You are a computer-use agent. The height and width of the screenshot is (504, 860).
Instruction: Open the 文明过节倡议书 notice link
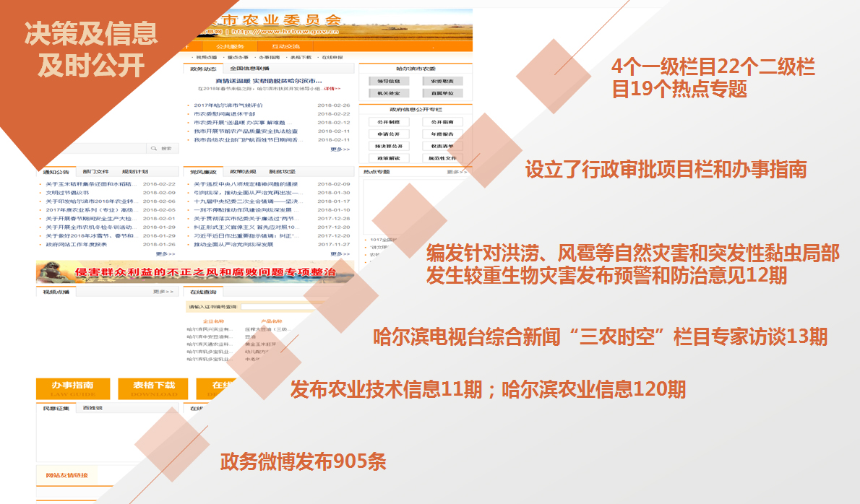click(x=67, y=193)
